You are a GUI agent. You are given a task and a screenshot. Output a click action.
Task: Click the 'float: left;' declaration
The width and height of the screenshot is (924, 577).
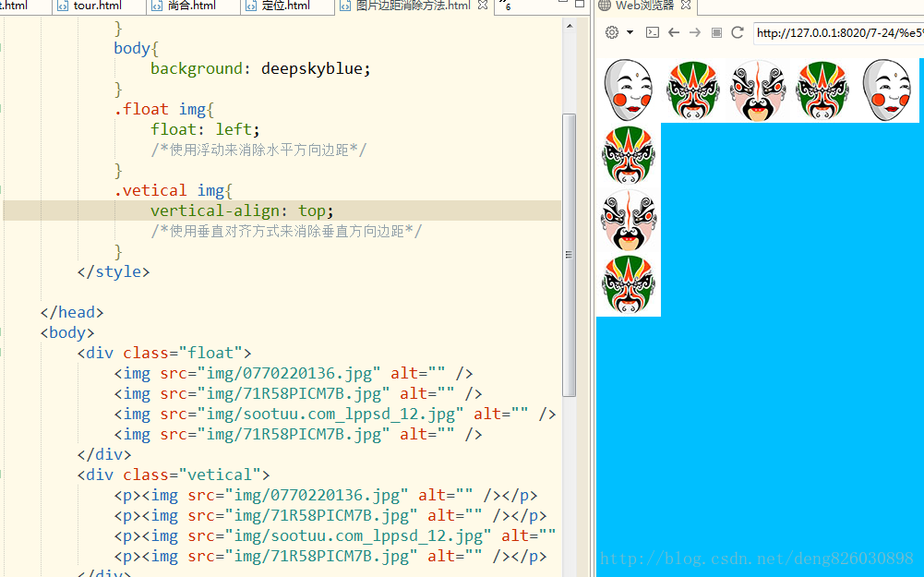pyautogui.click(x=205, y=129)
